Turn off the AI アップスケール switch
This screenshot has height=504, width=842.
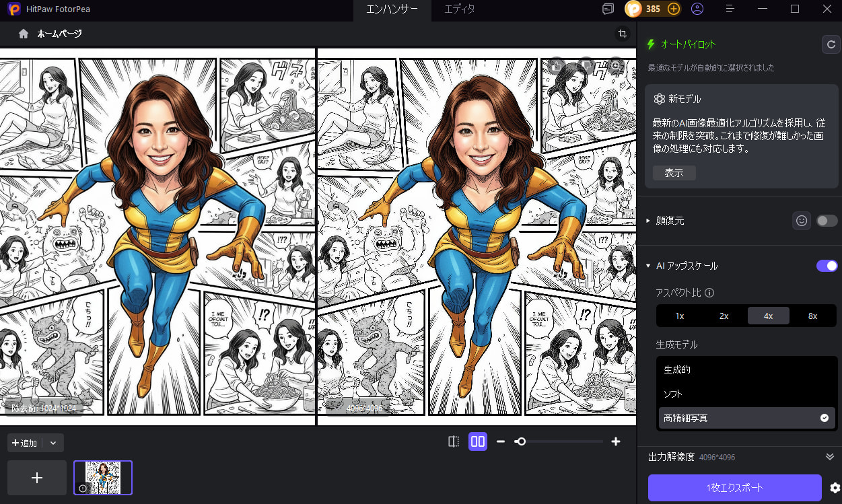[827, 266]
